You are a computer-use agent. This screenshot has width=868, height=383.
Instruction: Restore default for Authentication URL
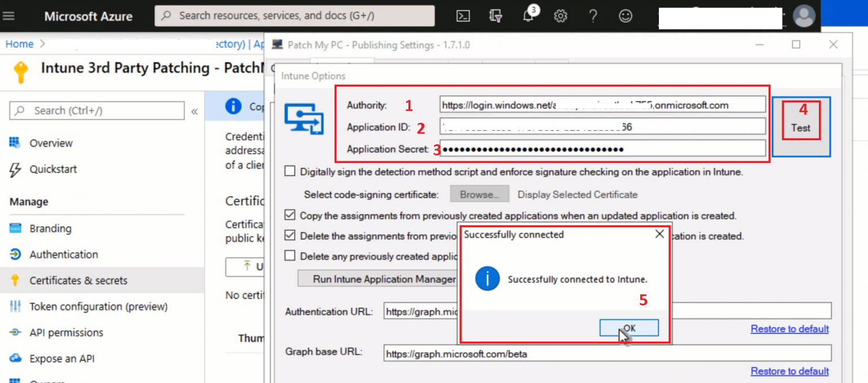789,329
